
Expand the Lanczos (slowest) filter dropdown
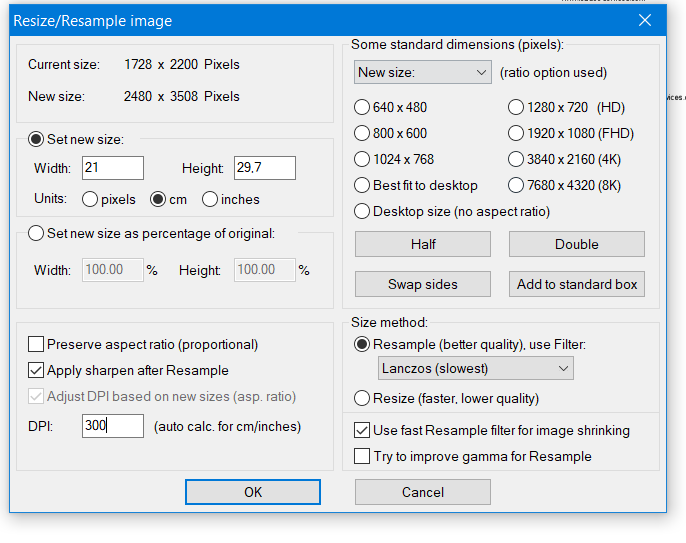pyautogui.click(x=476, y=369)
